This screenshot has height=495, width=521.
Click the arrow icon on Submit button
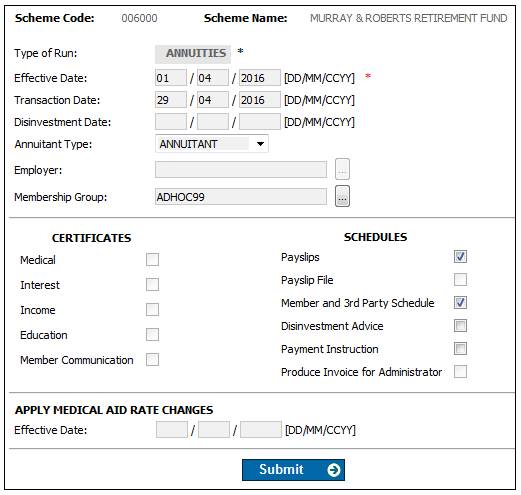click(333, 470)
